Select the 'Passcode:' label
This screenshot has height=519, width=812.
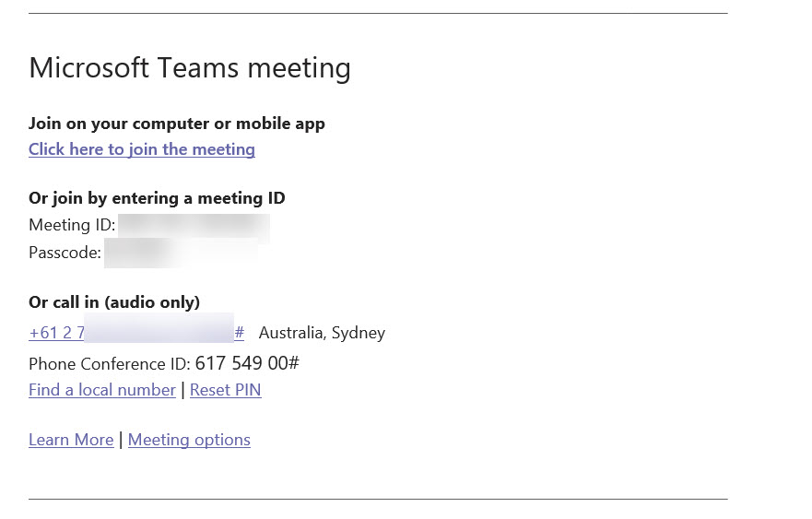pos(65,253)
